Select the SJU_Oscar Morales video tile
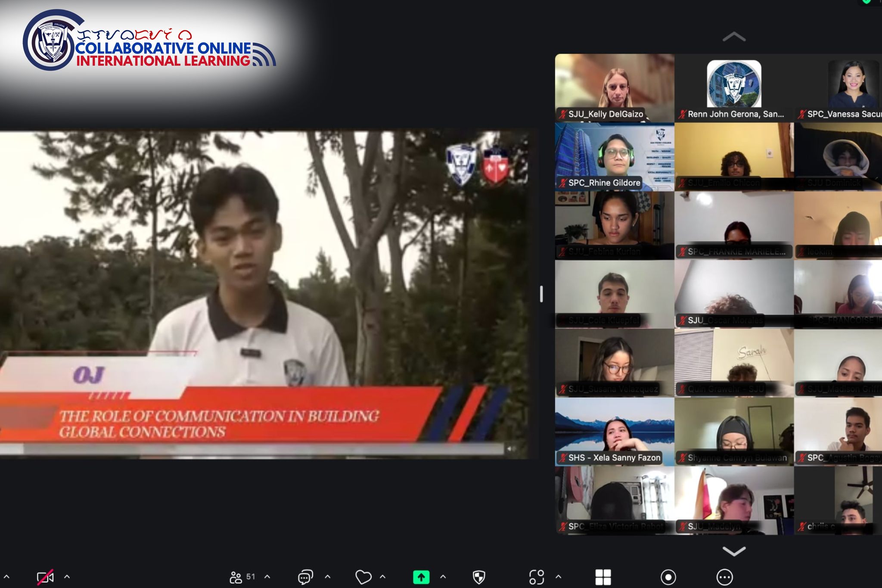Image resolution: width=882 pixels, height=588 pixels. tap(734, 294)
